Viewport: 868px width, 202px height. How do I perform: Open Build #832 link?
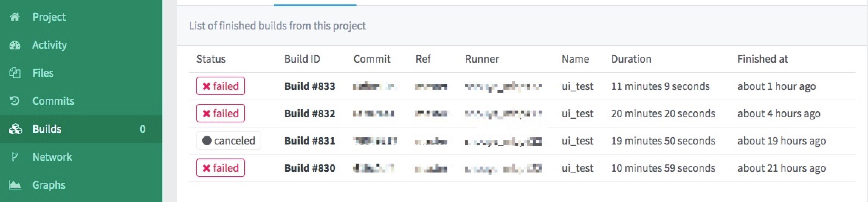click(x=310, y=114)
